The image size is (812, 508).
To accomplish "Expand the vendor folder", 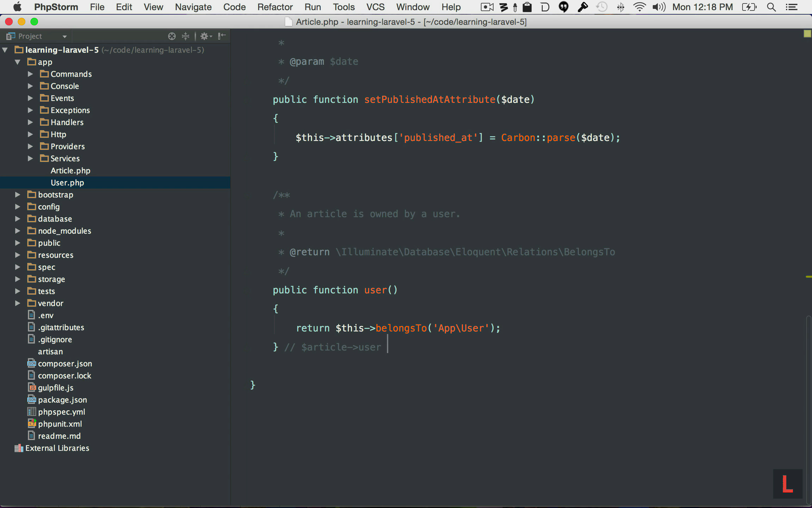I will click(x=18, y=303).
